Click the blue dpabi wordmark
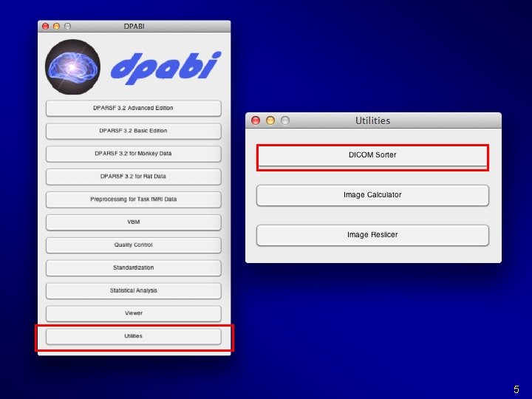This screenshot has width=532, height=399. point(166,68)
